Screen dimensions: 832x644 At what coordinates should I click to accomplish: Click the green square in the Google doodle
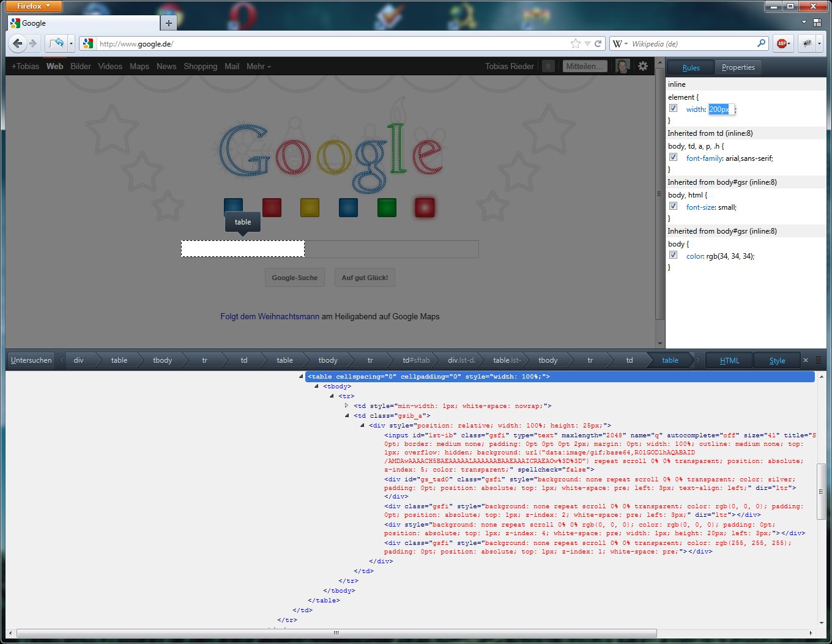pos(387,207)
